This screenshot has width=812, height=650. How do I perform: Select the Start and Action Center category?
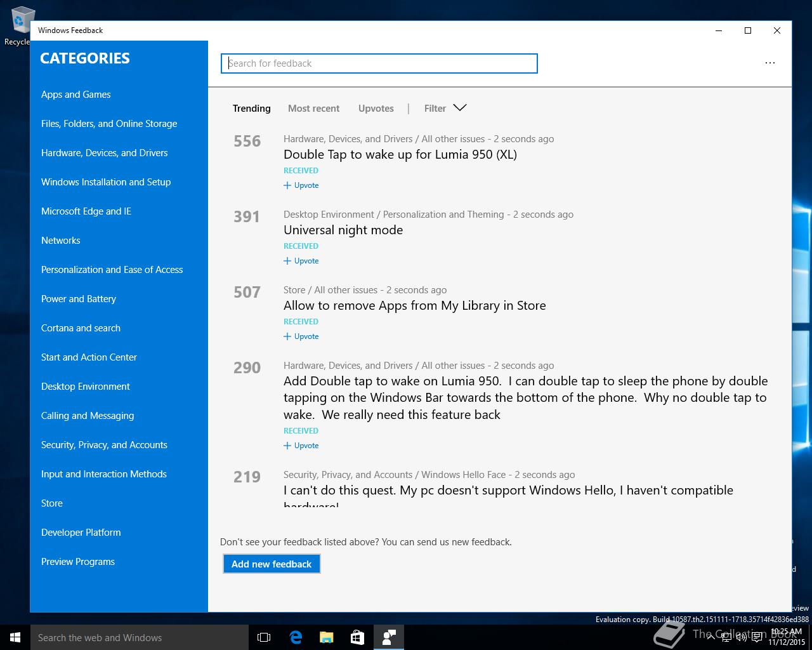pos(89,357)
